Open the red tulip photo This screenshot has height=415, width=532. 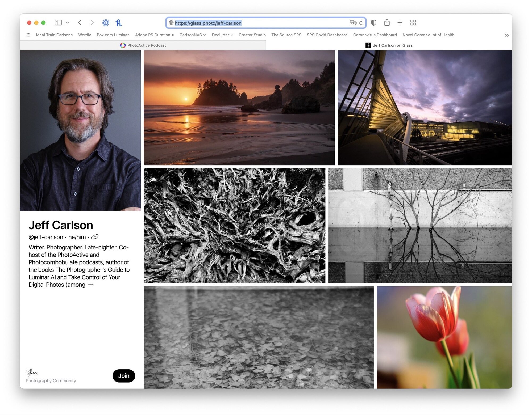tap(444, 337)
